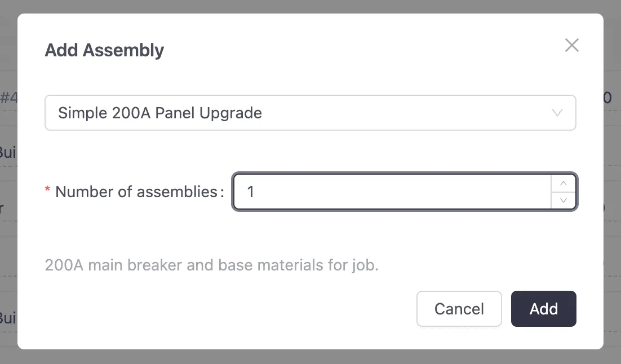Click the Add Assembly dialog title
The width and height of the screenshot is (621, 364).
pos(104,50)
